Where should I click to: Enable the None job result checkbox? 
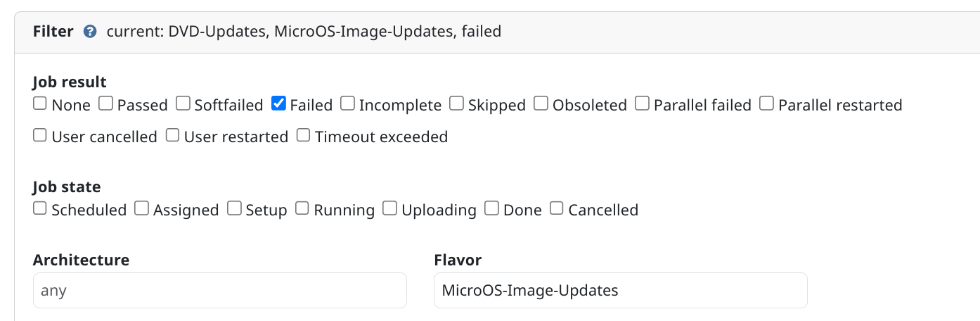coord(40,104)
